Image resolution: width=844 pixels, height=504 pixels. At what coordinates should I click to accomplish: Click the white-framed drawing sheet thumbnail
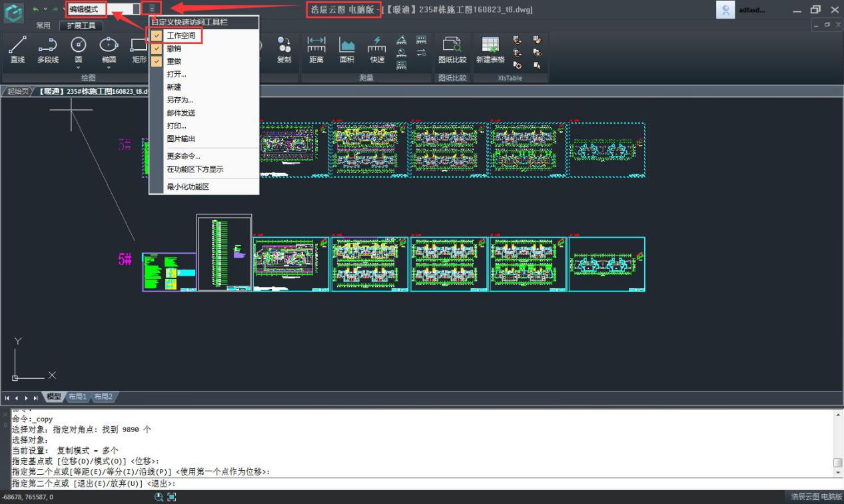point(224,252)
